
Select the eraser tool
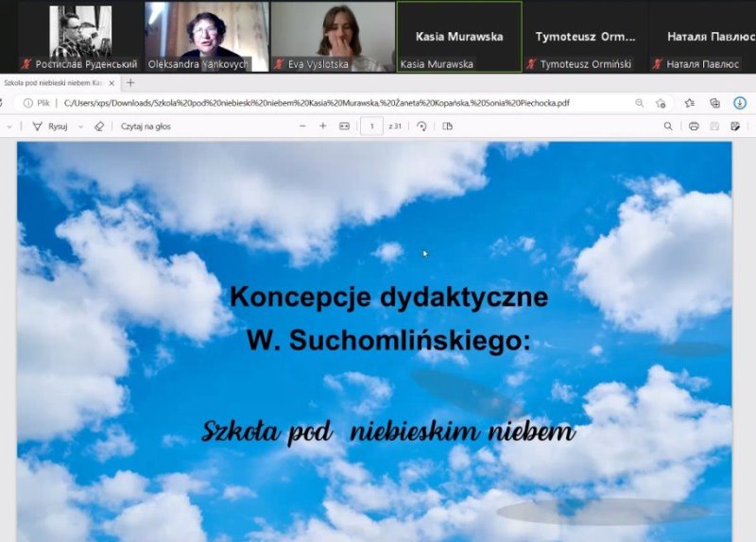tap(99, 127)
